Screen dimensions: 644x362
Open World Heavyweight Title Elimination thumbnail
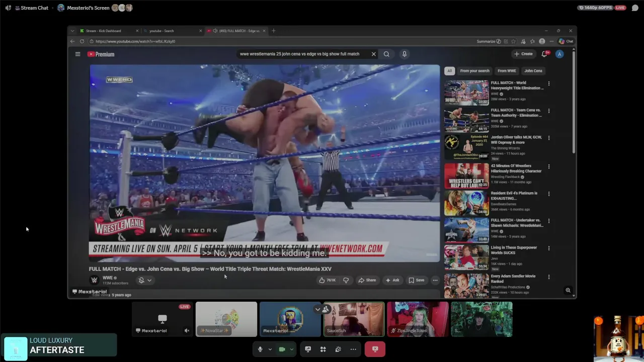coord(466,93)
